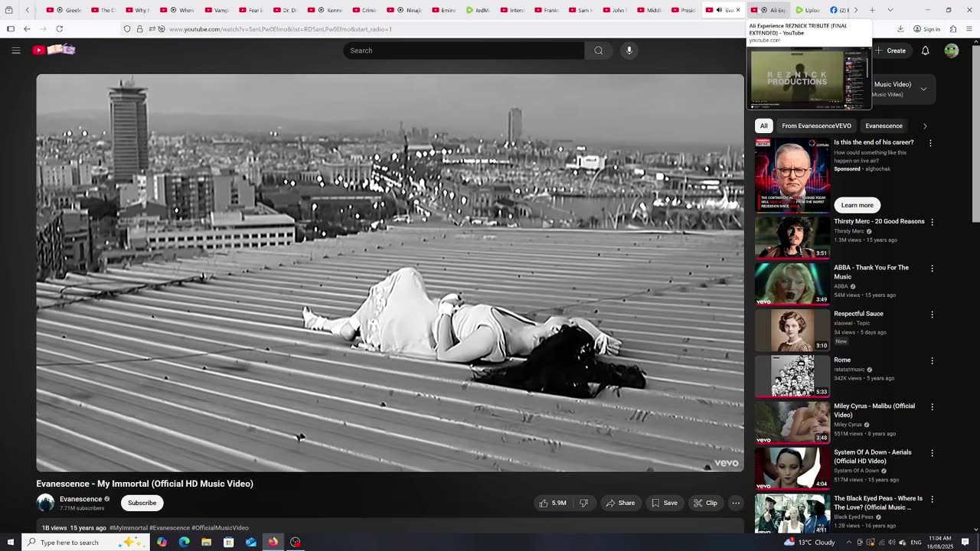Open ABBA Thank You For The Music thumbnail
Image resolution: width=980 pixels, height=551 pixels.
[x=792, y=284]
